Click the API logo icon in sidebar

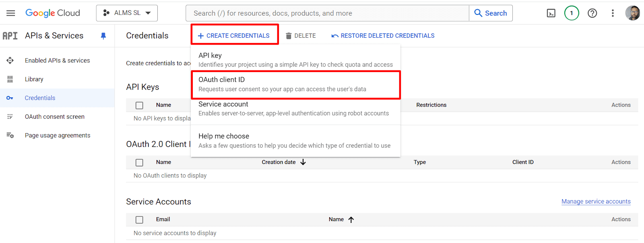[10, 36]
